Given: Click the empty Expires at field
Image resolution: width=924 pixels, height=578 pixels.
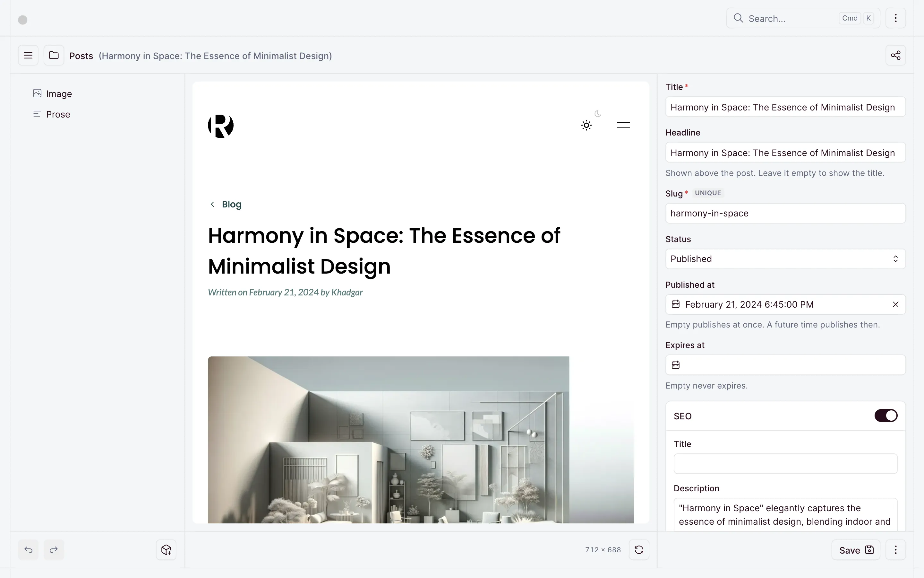Looking at the screenshot, I should (x=785, y=365).
